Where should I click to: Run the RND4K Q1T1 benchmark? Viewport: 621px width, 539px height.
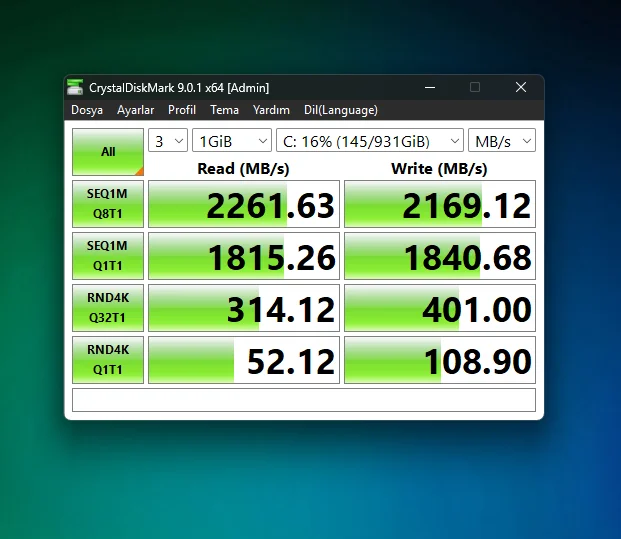(x=108, y=360)
